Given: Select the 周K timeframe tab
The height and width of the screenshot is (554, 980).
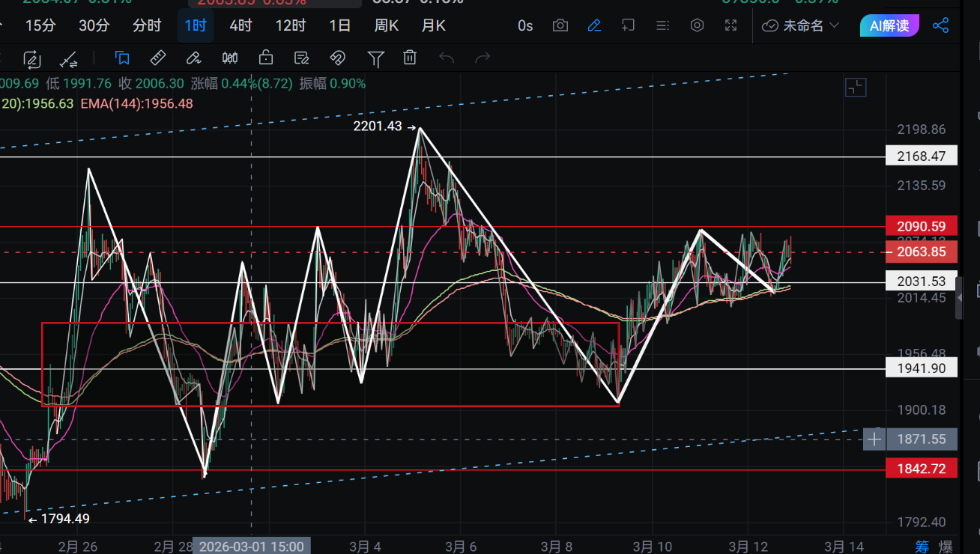Looking at the screenshot, I should (x=386, y=25).
